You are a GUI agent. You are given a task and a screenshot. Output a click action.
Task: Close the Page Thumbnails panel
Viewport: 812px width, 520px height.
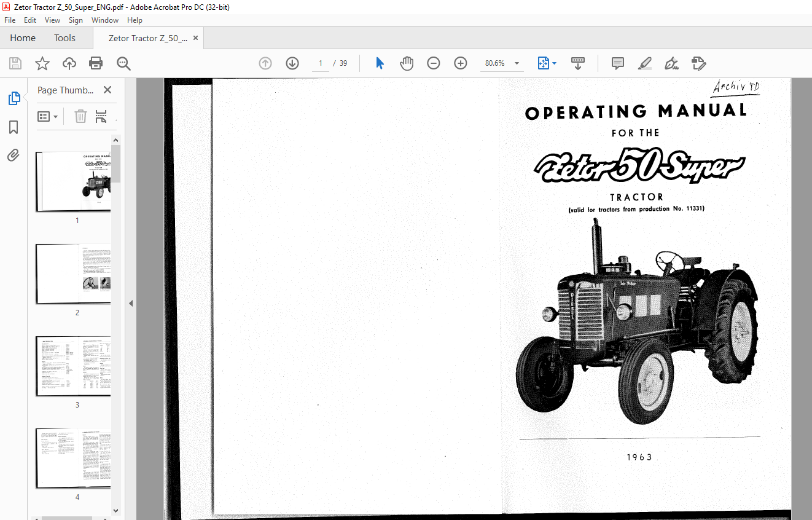107,90
